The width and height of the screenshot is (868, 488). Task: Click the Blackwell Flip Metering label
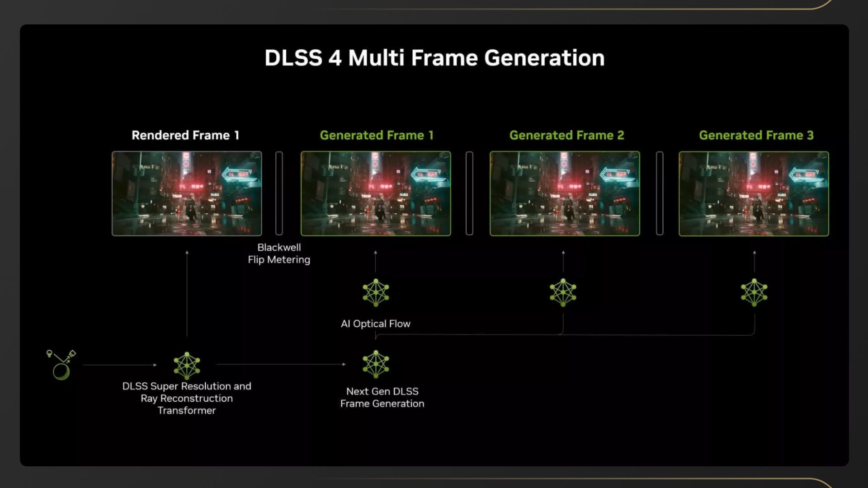(x=279, y=253)
